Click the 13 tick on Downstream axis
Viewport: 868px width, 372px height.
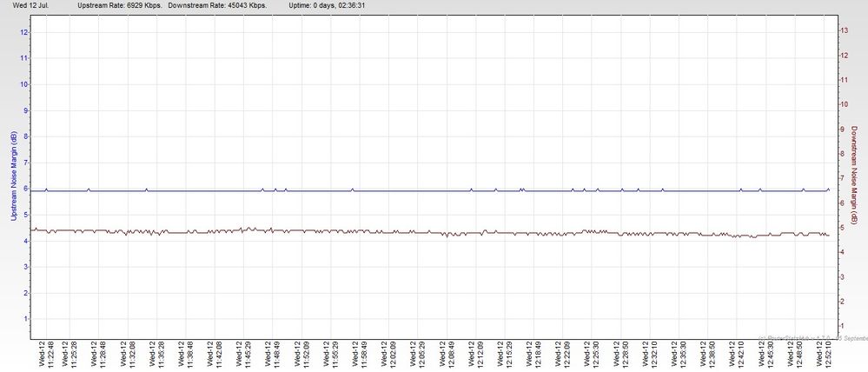coord(845,31)
